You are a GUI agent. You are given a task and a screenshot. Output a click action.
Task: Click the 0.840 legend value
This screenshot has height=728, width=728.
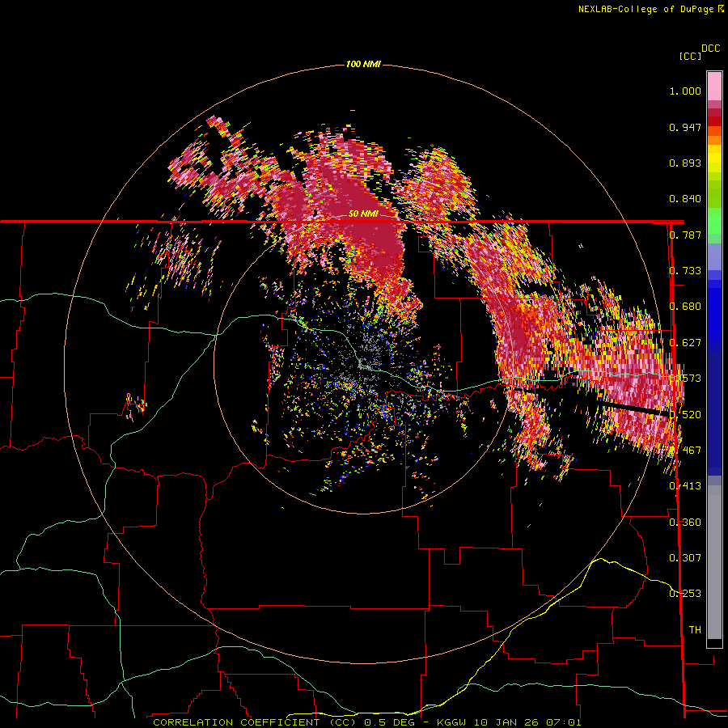point(685,199)
